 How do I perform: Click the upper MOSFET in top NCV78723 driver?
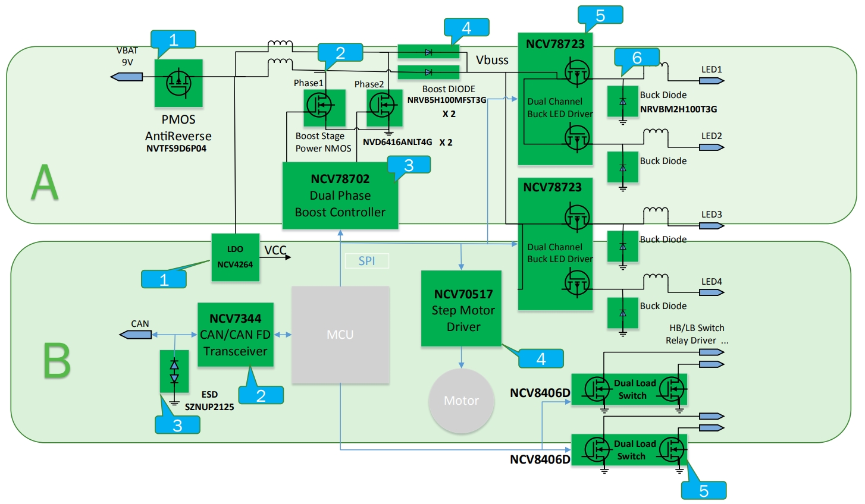click(x=576, y=72)
